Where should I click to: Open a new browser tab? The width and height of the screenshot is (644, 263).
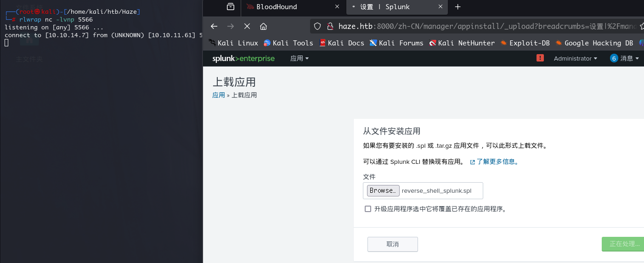[458, 7]
